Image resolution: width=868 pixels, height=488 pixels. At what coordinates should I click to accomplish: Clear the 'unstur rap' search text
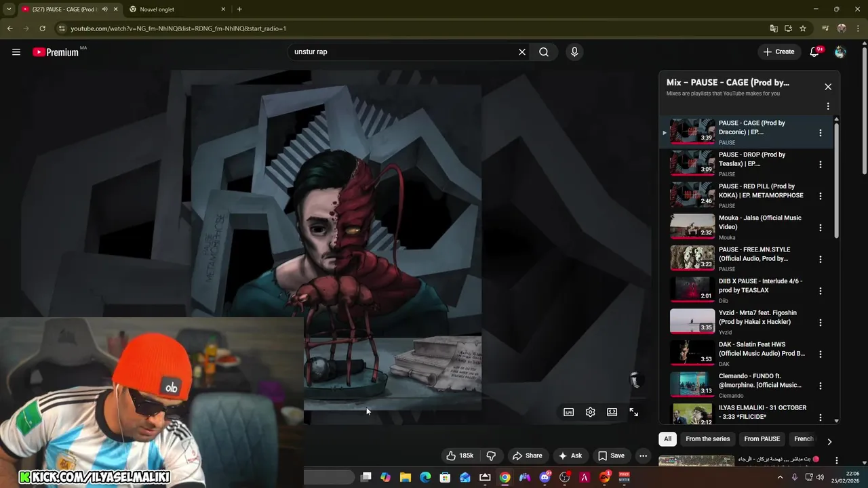coord(522,52)
